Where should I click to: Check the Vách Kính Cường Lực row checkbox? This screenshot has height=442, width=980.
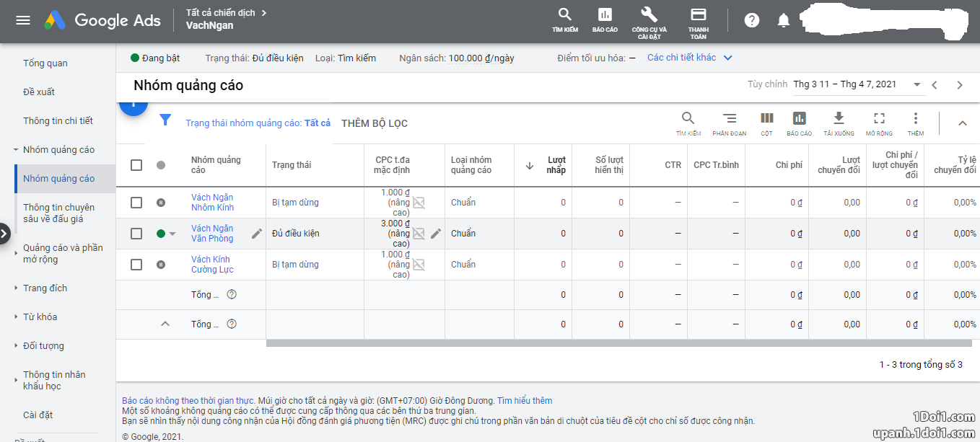pos(136,265)
